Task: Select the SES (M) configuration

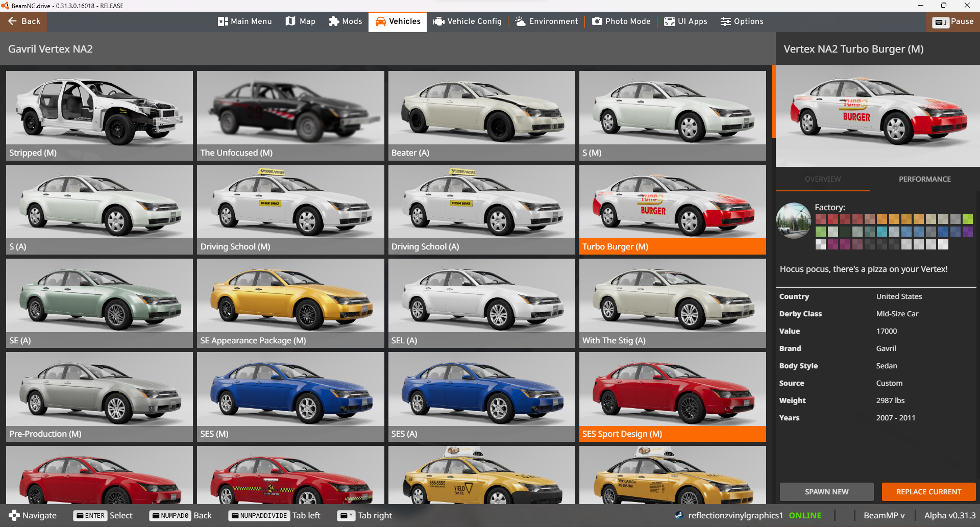Action: (x=290, y=397)
